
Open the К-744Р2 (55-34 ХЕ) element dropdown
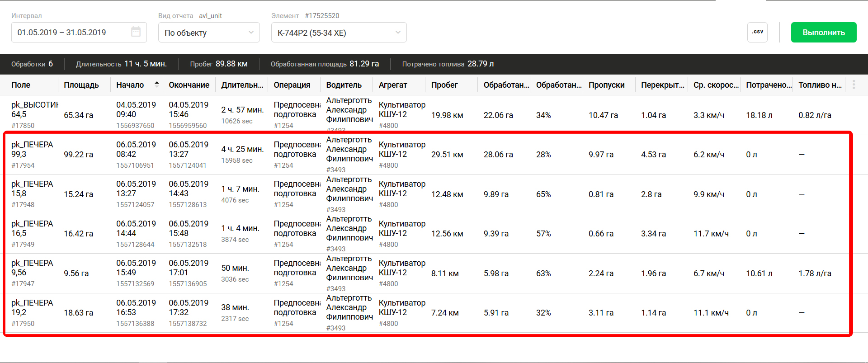point(339,33)
